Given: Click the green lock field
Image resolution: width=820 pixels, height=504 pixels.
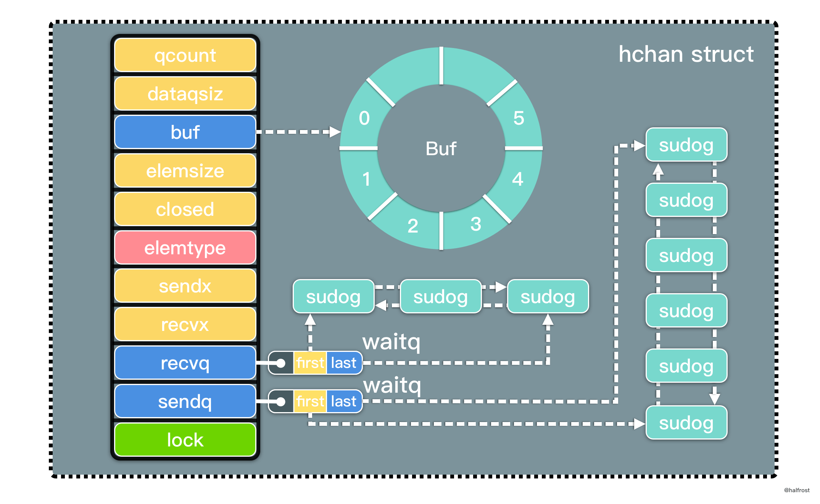Looking at the screenshot, I should pos(185,440).
